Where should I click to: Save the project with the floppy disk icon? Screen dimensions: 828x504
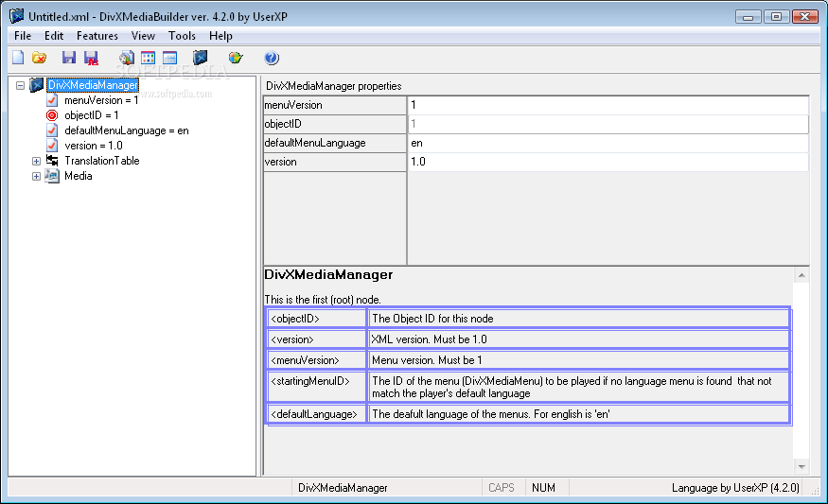(69, 58)
